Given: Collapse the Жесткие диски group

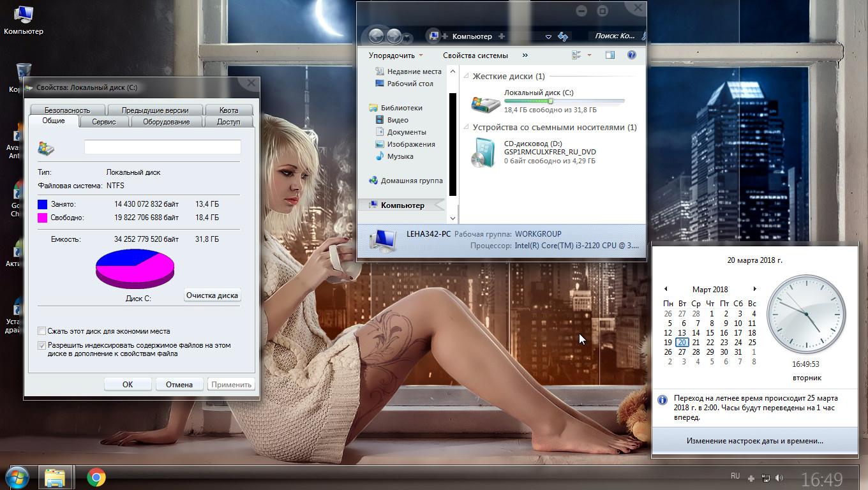Looking at the screenshot, I should 466,77.
